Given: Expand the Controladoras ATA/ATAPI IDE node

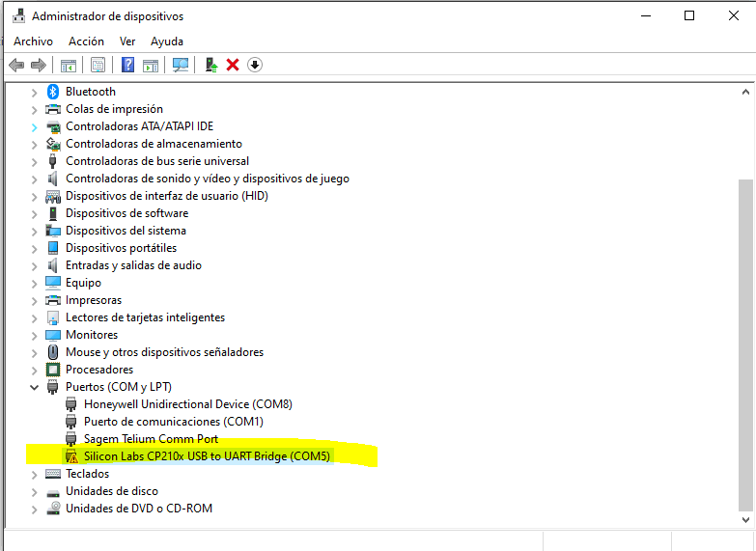Looking at the screenshot, I should tap(35, 126).
